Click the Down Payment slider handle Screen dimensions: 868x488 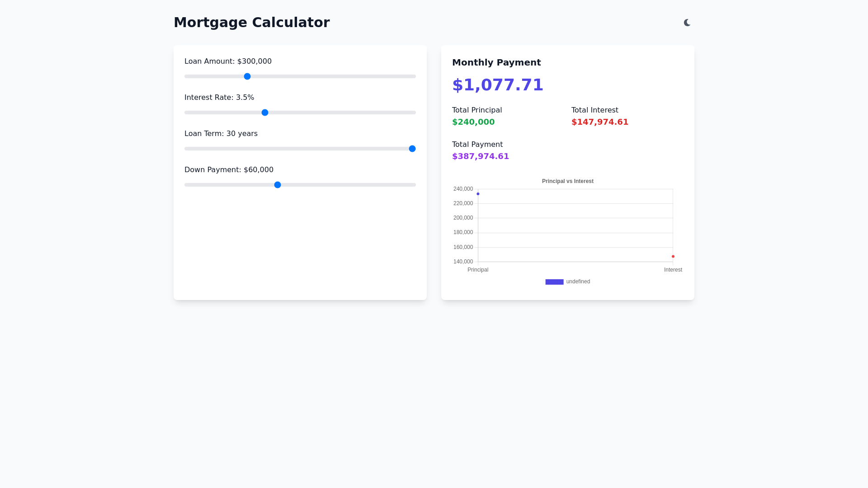pos(278,185)
